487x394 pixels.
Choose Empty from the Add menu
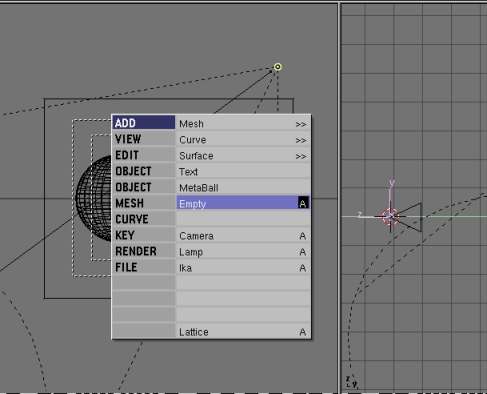point(243,203)
